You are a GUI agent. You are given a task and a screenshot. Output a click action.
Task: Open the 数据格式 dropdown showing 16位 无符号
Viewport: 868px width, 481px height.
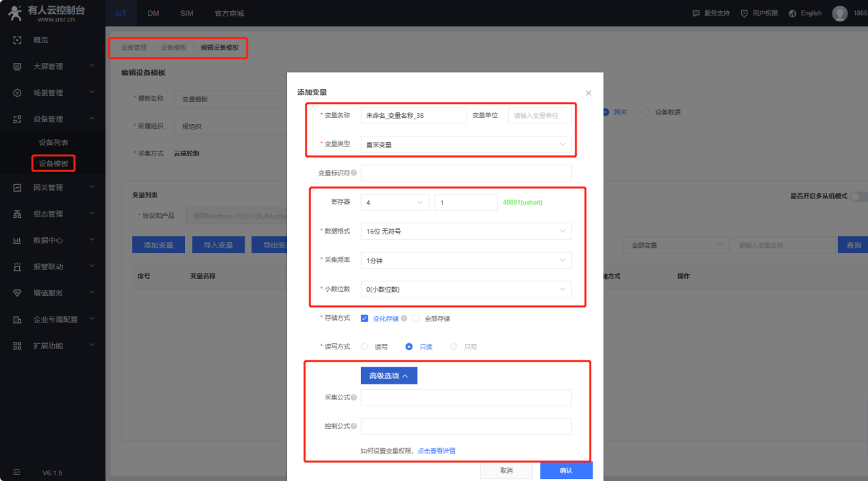point(466,232)
